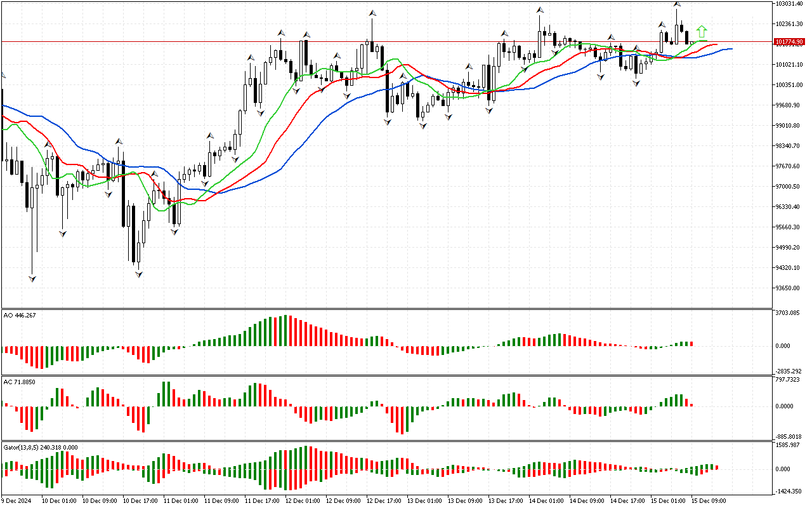The height and width of the screenshot is (508, 812).
Task: Click the 15 Dec 09:00 time label
Action: [708, 501]
